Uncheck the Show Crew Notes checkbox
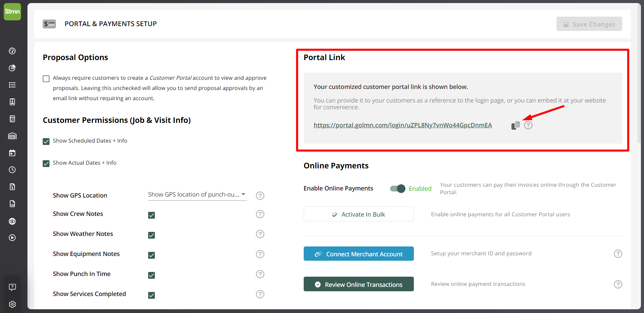This screenshot has width=644, height=313. coord(152,215)
